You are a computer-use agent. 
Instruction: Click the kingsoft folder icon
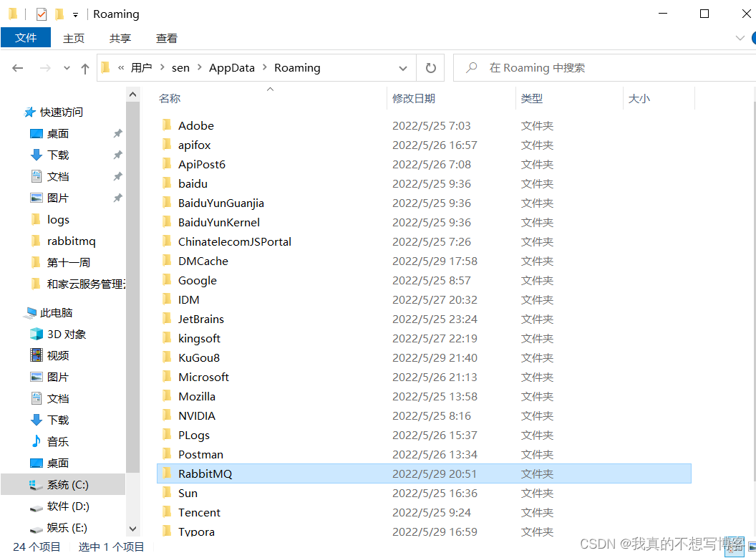pyautogui.click(x=167, y=337)
